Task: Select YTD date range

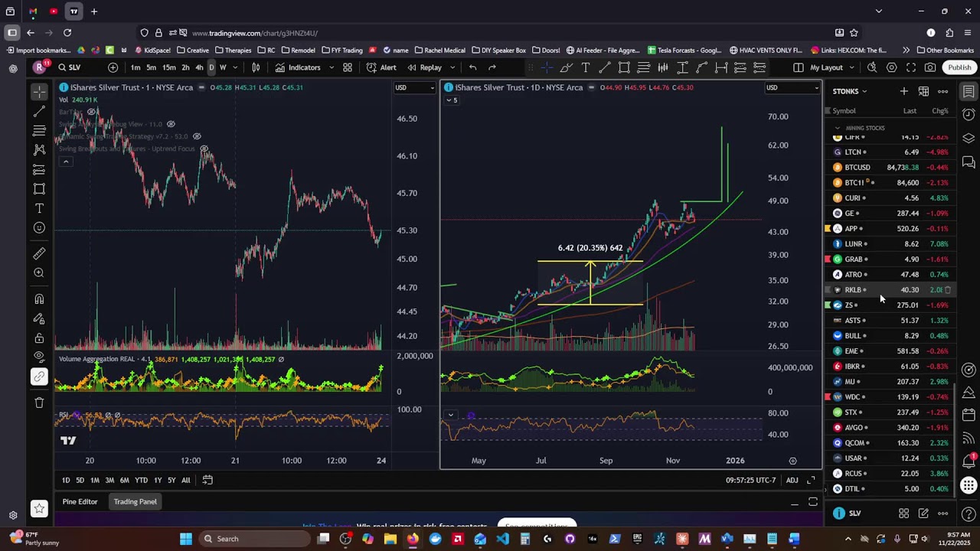Action: [x=141, y=480]
